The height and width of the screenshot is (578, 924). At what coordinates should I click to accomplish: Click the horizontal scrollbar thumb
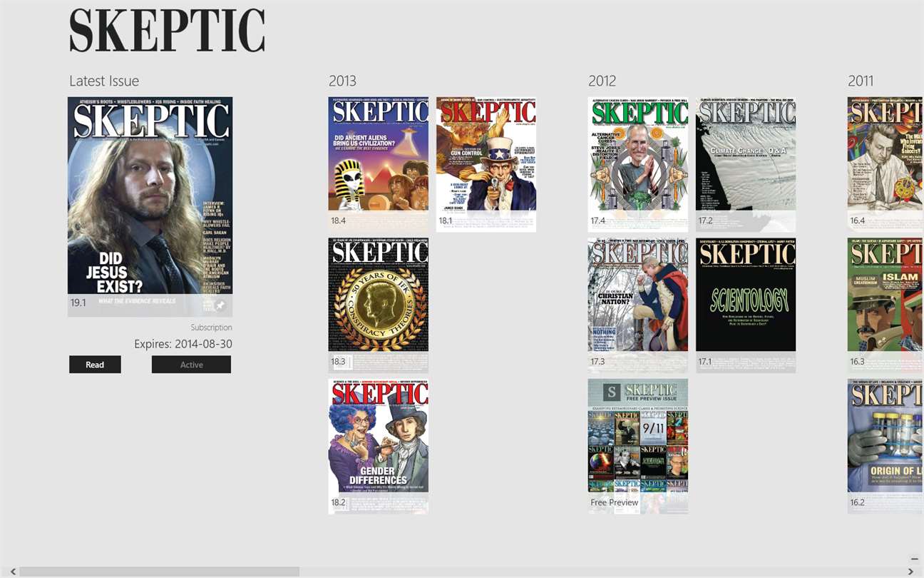pyautogui.click(x=160, y=572)
